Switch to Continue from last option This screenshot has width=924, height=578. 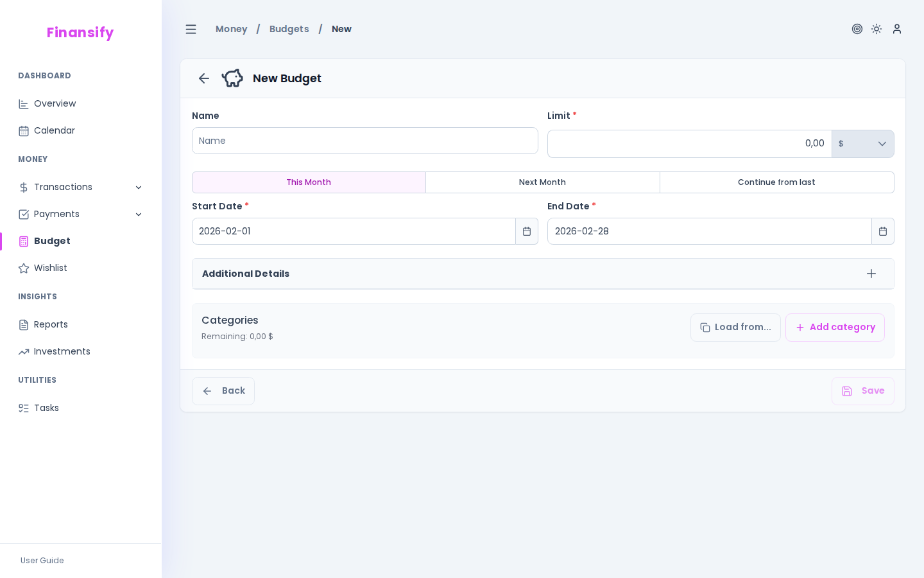[777, 182]
